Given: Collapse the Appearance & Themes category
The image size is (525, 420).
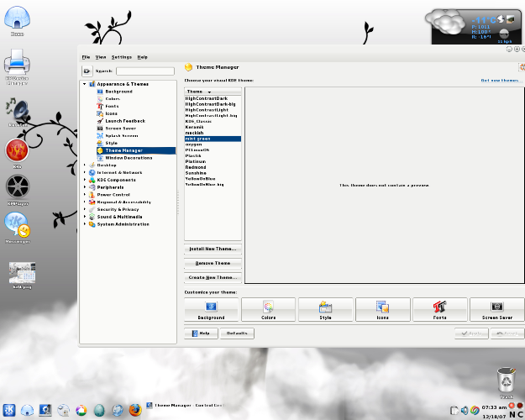Looking at the screenshot, I should [x=84, y=84].
